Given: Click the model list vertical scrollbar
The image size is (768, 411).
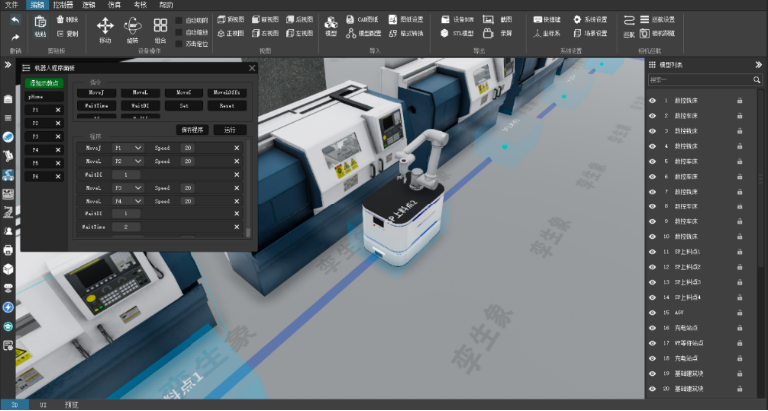Looking at the screenshot, I should coord(760,178).
